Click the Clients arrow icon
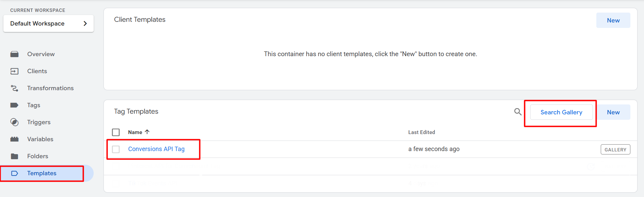 tap(14, 71)
